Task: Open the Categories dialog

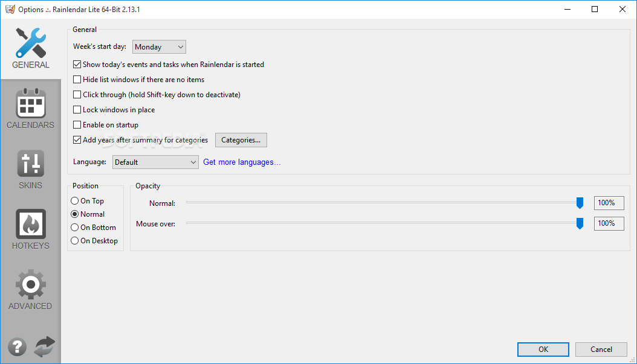Action: point(241,140)
